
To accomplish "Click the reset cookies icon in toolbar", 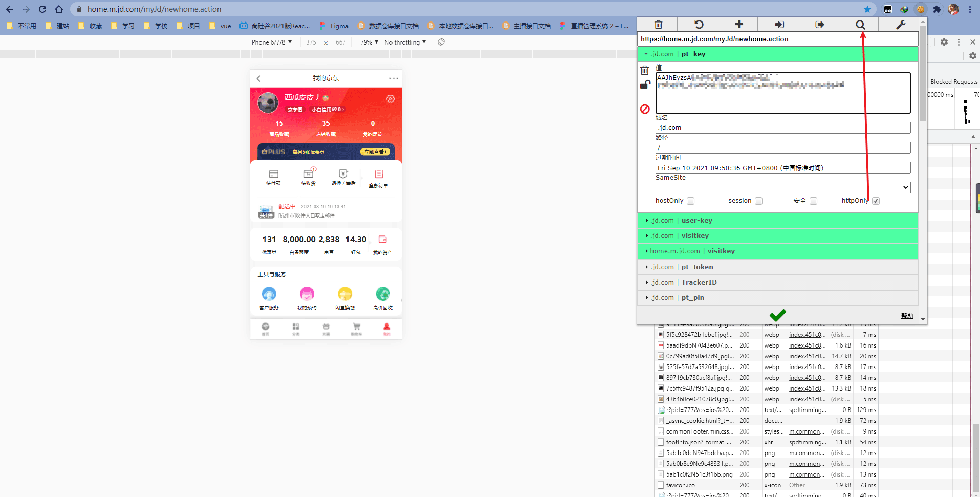I will [x=699, y=25].
